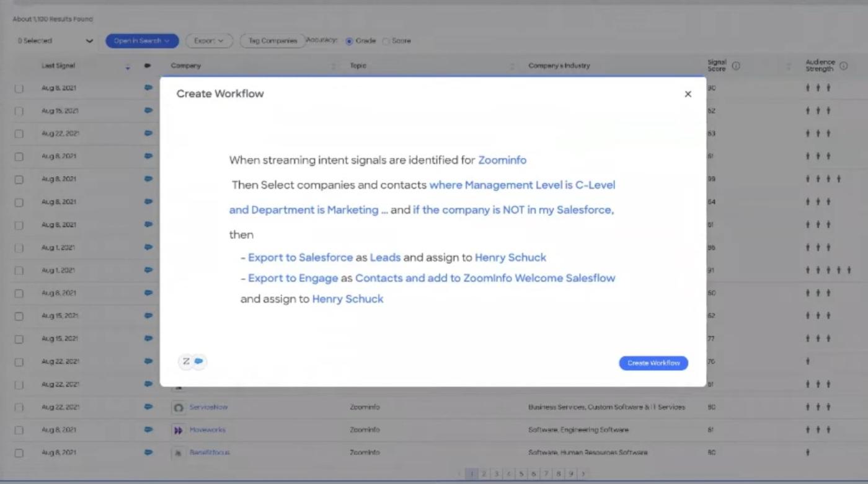Check the row with signal score 99
Viewport: 868px width, 484px height.
coord(19,179)
